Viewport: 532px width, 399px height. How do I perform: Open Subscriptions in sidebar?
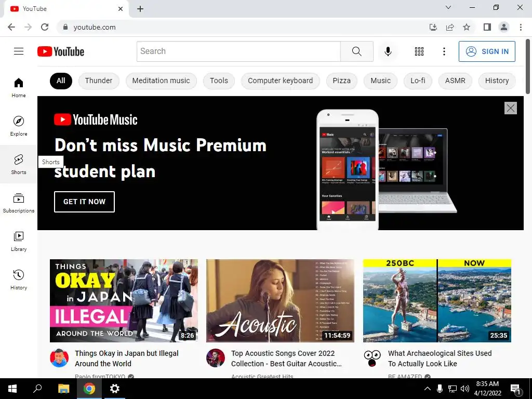[x=19, y=203]
